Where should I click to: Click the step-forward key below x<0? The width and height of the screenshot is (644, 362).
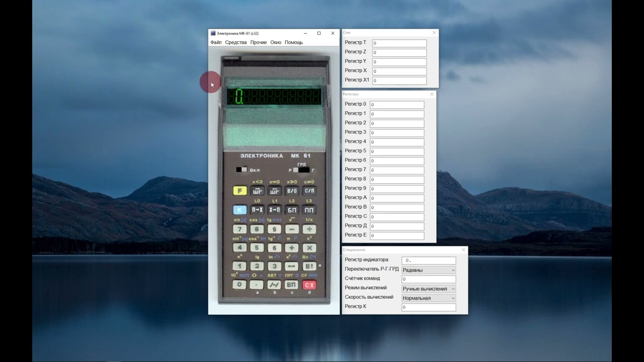pos(257,191)
